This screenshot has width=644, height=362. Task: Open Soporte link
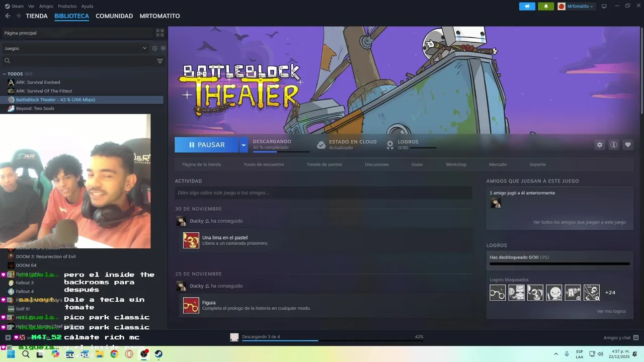click(537, 164)
